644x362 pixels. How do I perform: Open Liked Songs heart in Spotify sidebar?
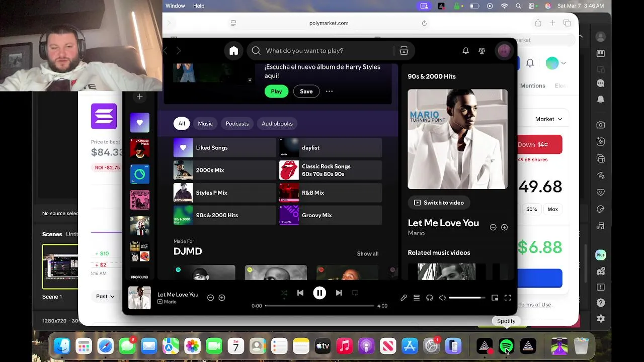click(x=140, y=123)
